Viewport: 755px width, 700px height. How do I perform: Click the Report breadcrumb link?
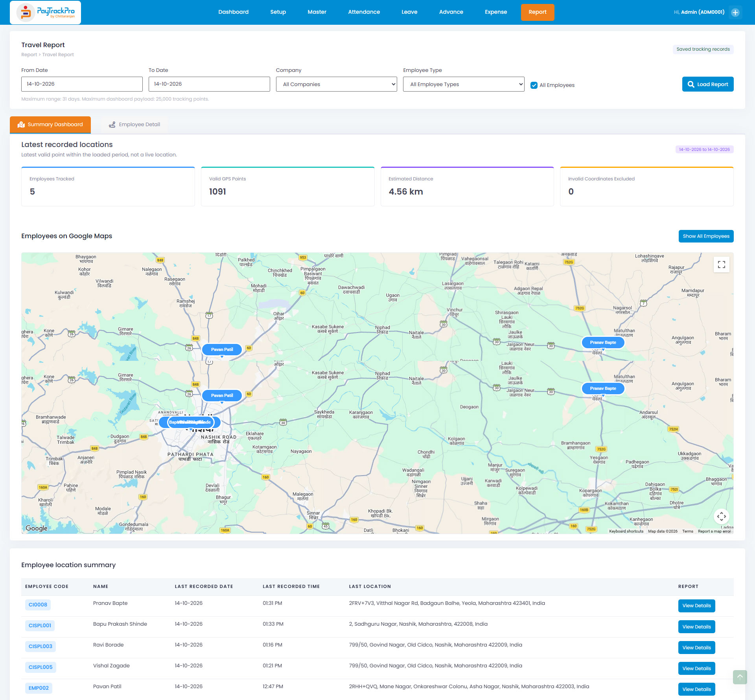point(29,55)
